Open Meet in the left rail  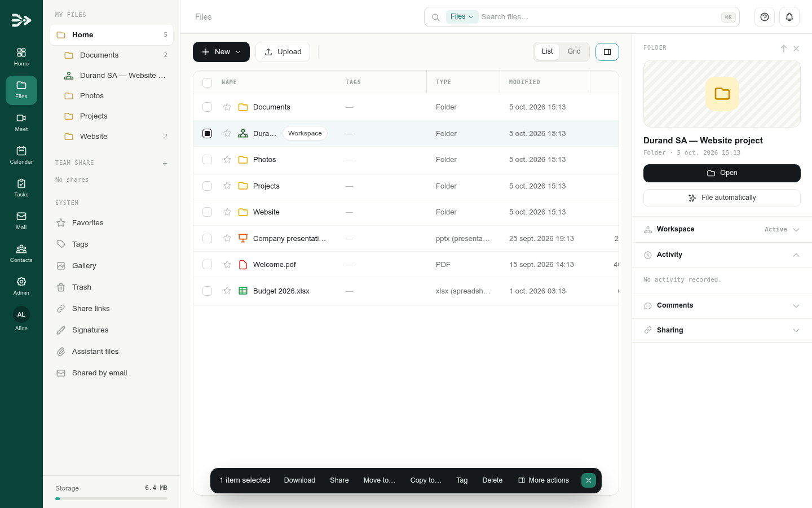tap(21, 122)
